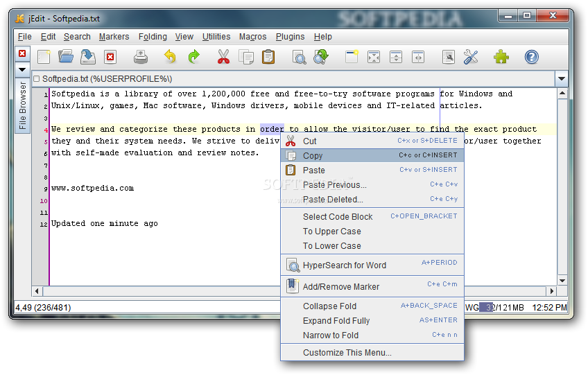Click the Buffer Options toolbar icon
Viewport: 588px width, 375px height.
coord(449,57)
